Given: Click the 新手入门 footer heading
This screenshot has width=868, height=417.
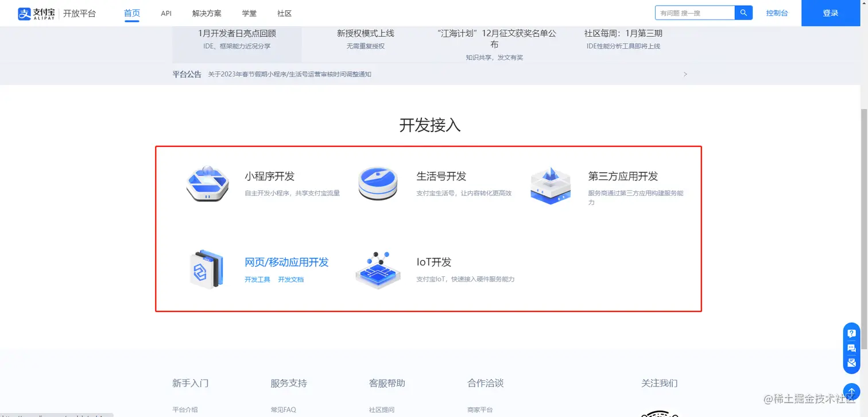Looking at the screenshot, I should (x=190, y=383).
